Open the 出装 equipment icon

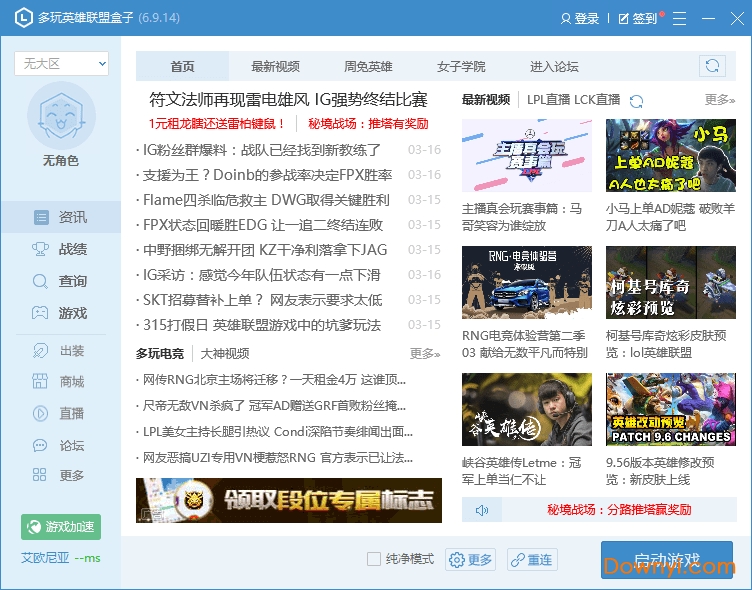coord(40,351)
